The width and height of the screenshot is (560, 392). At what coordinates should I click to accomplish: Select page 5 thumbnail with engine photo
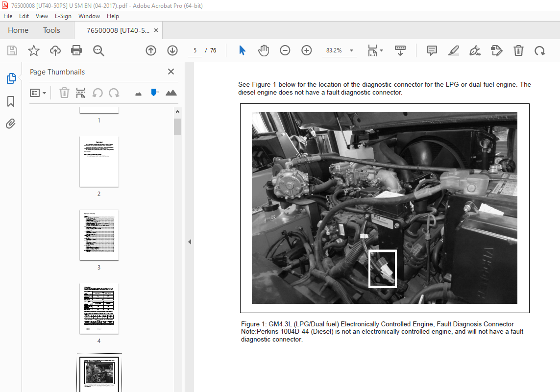tap(99, 373)
